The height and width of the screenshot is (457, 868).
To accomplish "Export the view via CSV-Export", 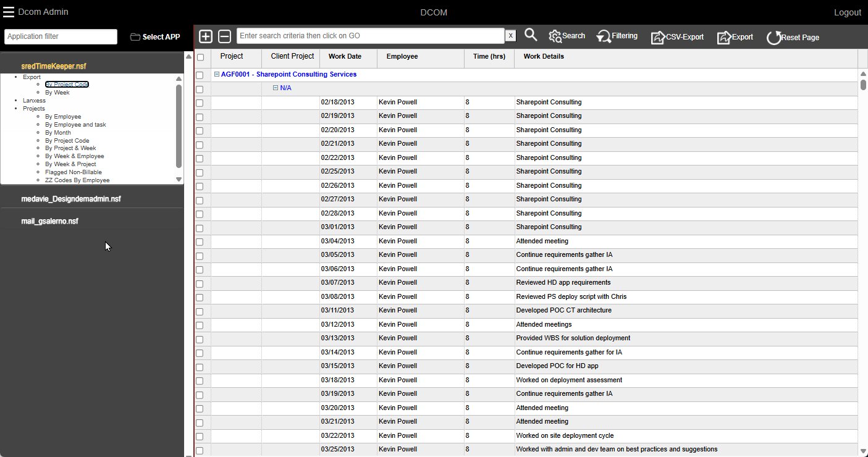I will click(x=677, y=37).
